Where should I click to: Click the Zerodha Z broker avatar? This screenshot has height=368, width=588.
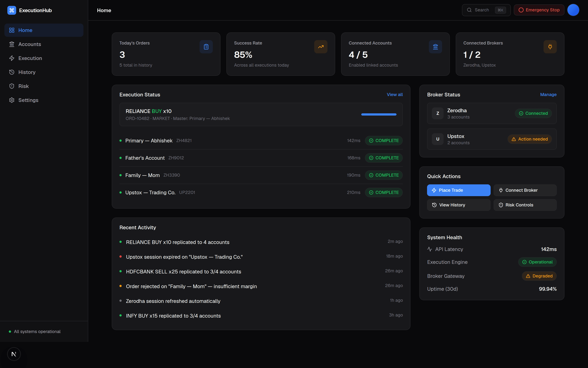pos(438,113)
